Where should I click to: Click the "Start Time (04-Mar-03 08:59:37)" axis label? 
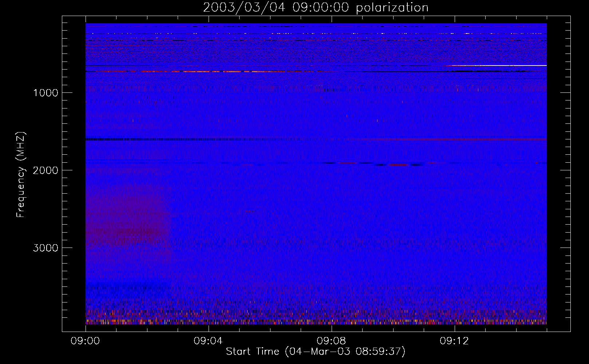point(316,352)
